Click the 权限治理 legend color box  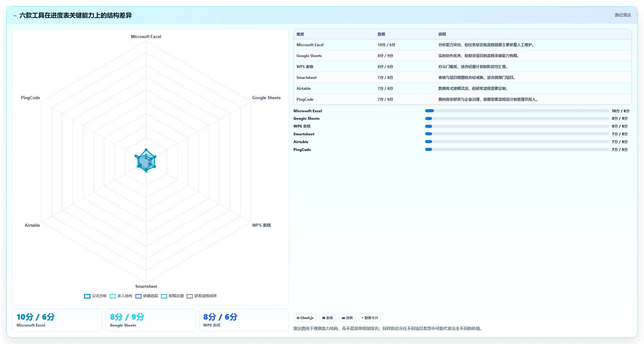coord(164,296)
